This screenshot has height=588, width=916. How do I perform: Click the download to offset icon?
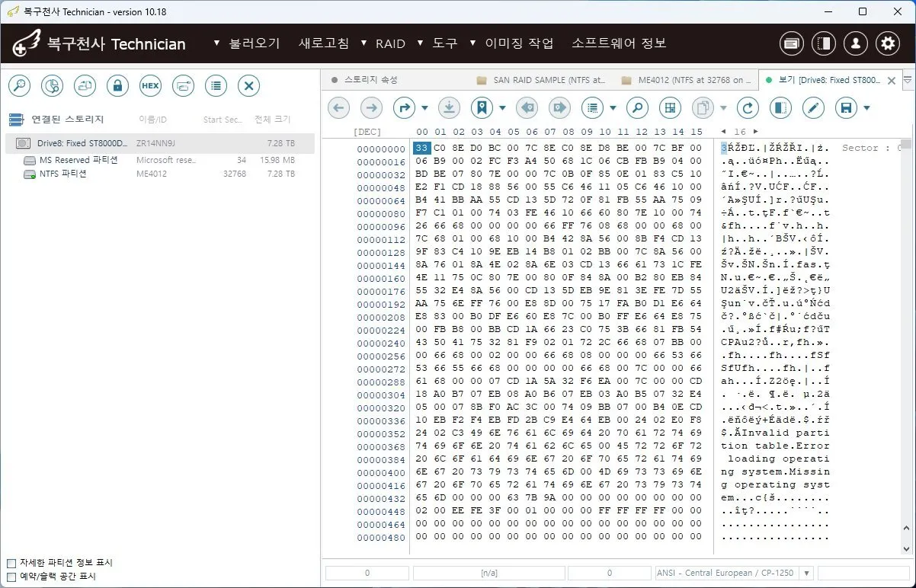coord(449,108)
